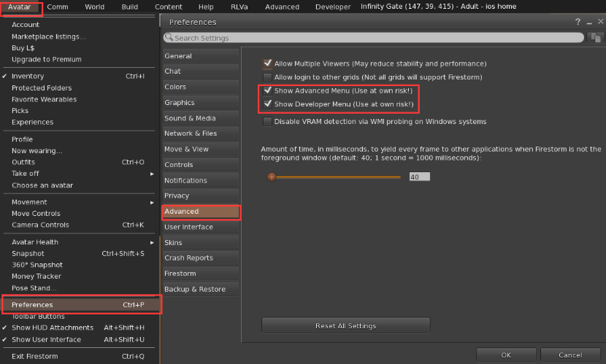Screen dimensions: 606x364
Task: Click the copy icon beside search settings
Action: (x=596, y=37)
